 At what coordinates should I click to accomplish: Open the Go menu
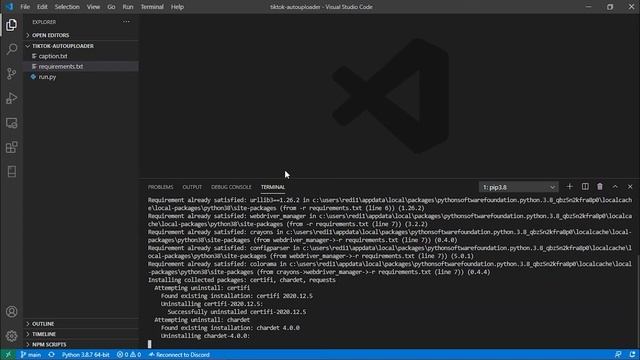tap(111, 7)
